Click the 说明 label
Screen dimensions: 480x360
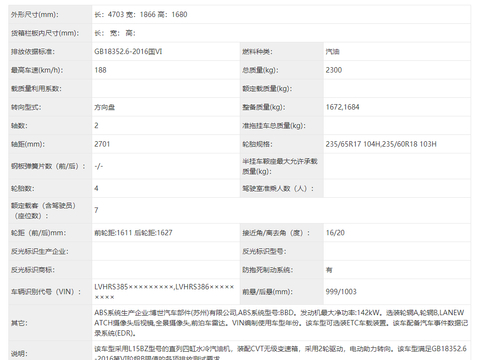[19, 354]
